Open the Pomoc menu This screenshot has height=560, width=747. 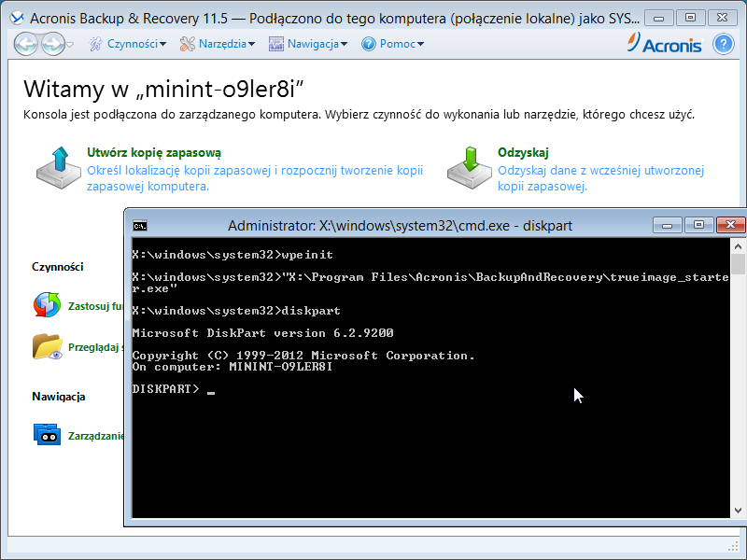(402, 44)
